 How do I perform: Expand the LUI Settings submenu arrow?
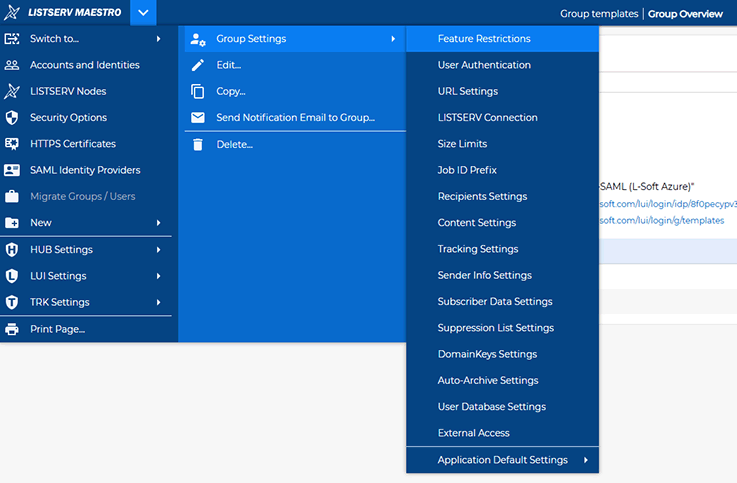click(159, 276)
